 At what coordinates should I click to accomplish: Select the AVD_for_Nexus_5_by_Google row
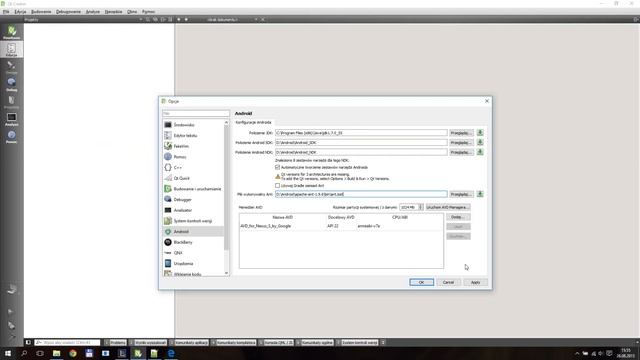pyautogui.click(x=341, y=226)
